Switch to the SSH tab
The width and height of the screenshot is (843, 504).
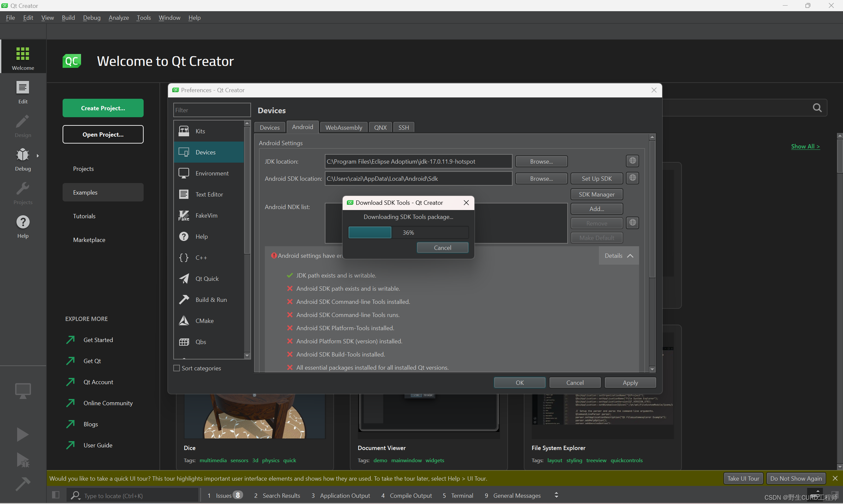(x=404, y=127)
